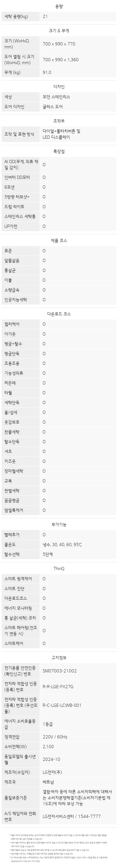The height and width of the screenshot is (868, 118).
Task: Select the 5방향 터보샷+ feature row
Action: point(59,197)
